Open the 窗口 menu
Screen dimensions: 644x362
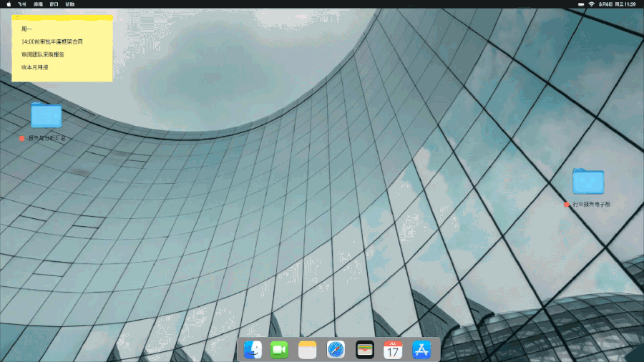click(54, 4)
